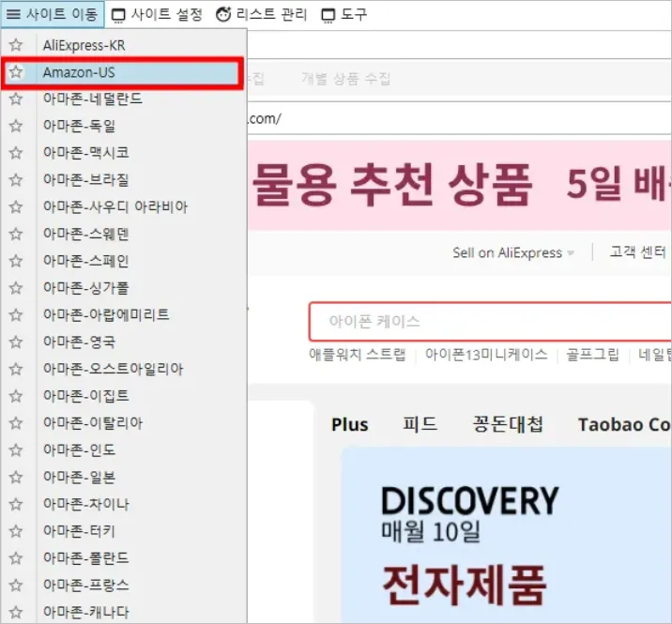Viewport: 672px width, 624px height.
Task: Toggle favorite star for 아마존-차이나
Action: 16,504
